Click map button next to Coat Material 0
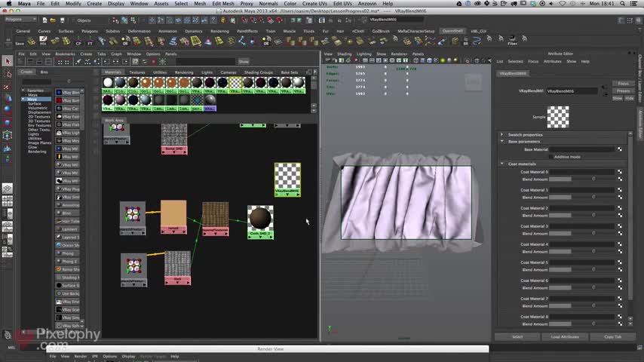Viewport: 644px width, 362px height. click(620, 172)
